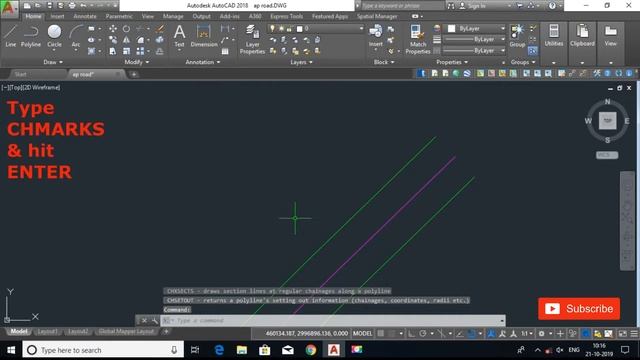Toggle annotation visibility in status bar

pyautogui.click(x=491, y=333)
